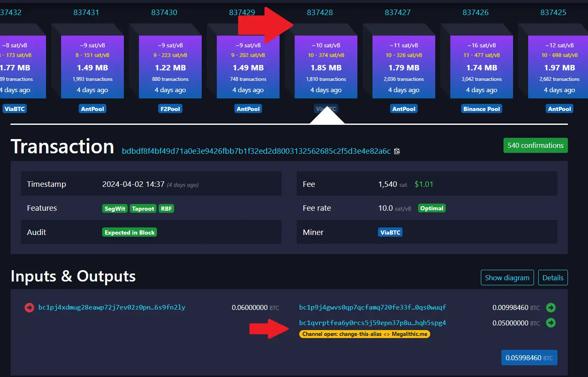The image size is (588, 377).
Task: Click the Taproot feature badge
Action: (x=143, y=208)
